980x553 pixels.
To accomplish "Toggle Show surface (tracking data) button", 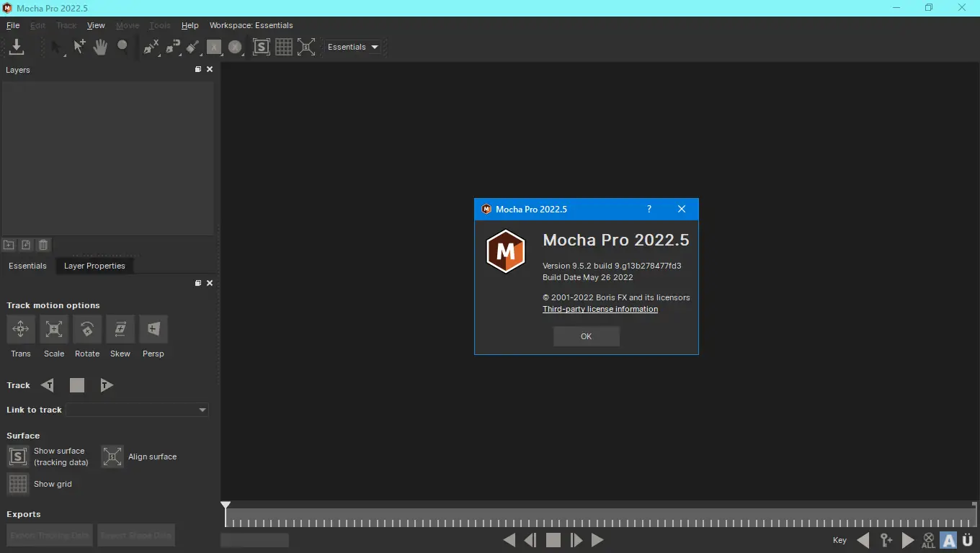I will point(17,457).
